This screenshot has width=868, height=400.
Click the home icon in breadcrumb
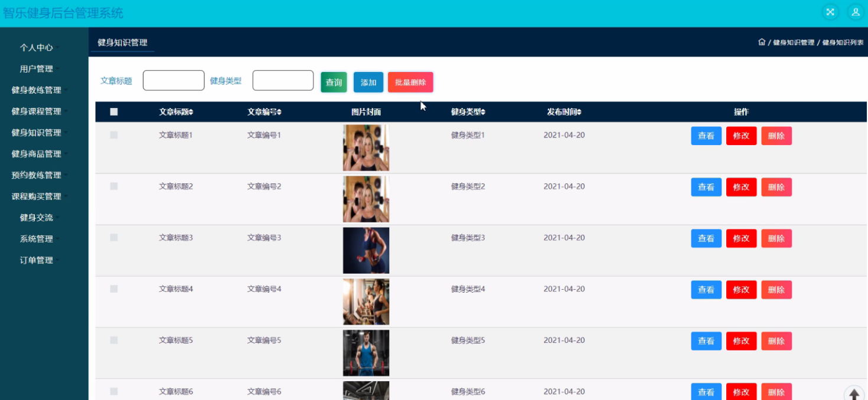pyautogui.click(x=762, y=42)
